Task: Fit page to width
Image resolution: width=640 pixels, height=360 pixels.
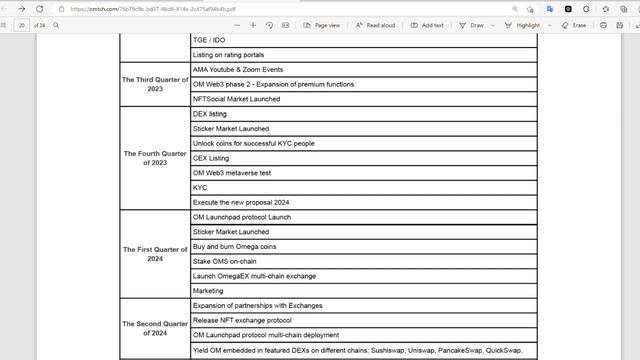Action: [286, 25]
